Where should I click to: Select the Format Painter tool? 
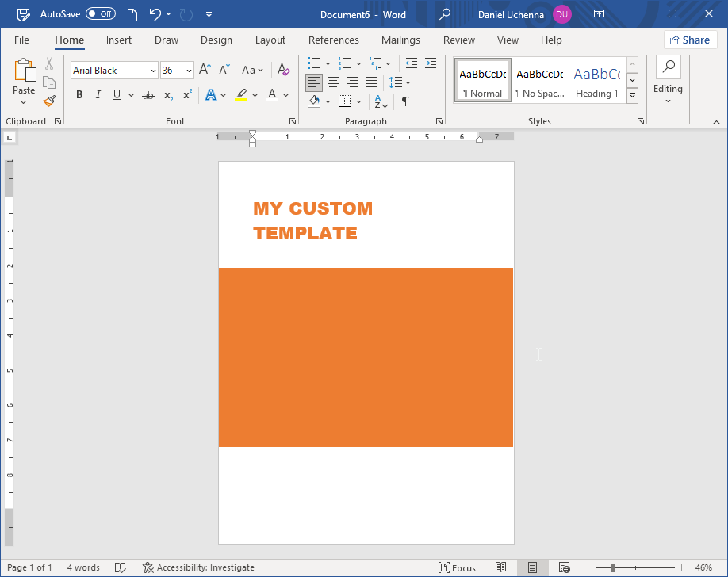tap(48, 101)
